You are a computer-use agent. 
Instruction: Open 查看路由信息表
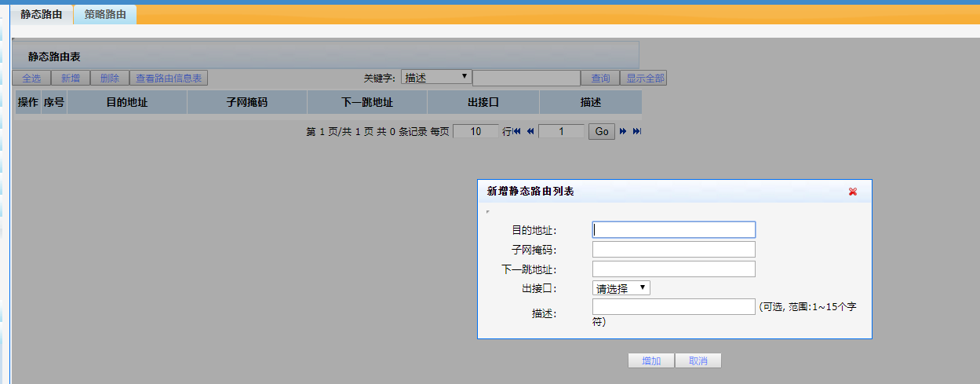coord(169,79)
